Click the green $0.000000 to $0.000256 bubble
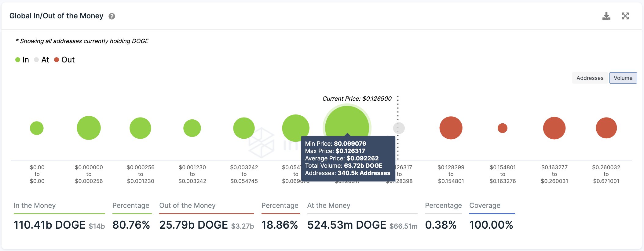644x251 pixels. [89, 128]
